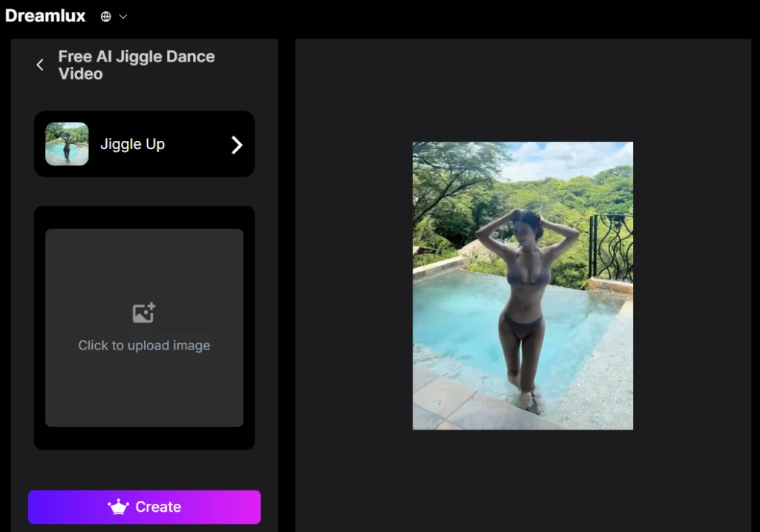Expand templates with the right chevron
This screenshot has height=532, width=760.
237,145
